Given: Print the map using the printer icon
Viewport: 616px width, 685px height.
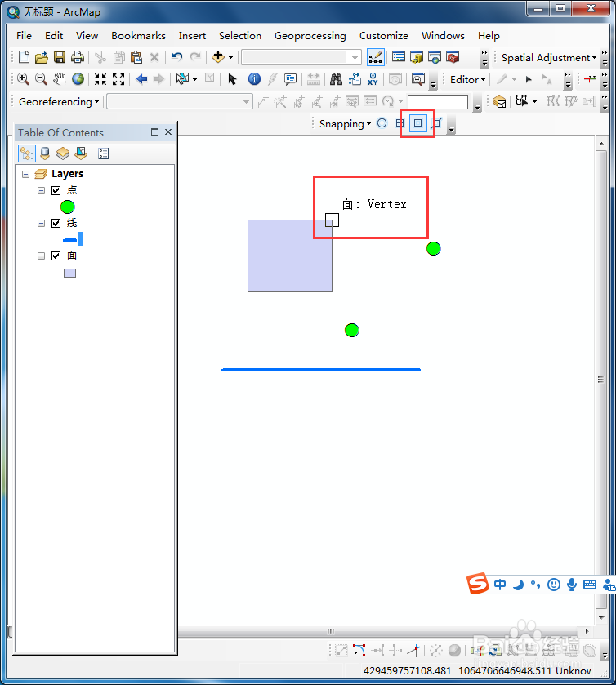Looking at the screenshot, I should coord(78,57).
